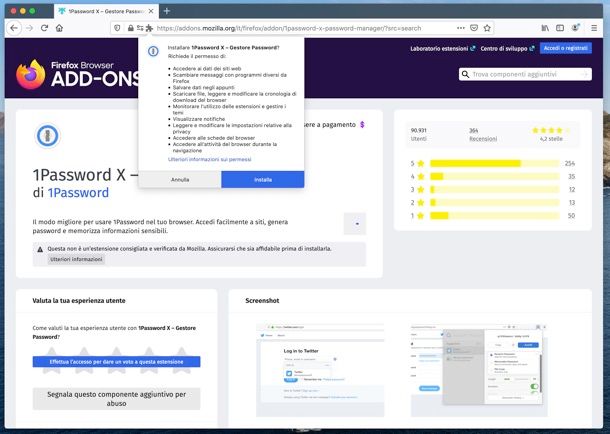
Task: Click Installa to add the extension
Action: click(x=263, y=180)
